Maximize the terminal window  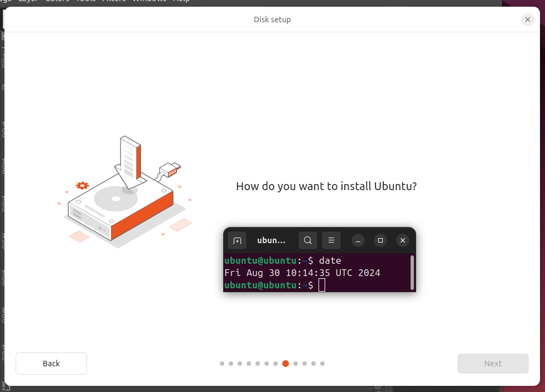tap(380, 240)
